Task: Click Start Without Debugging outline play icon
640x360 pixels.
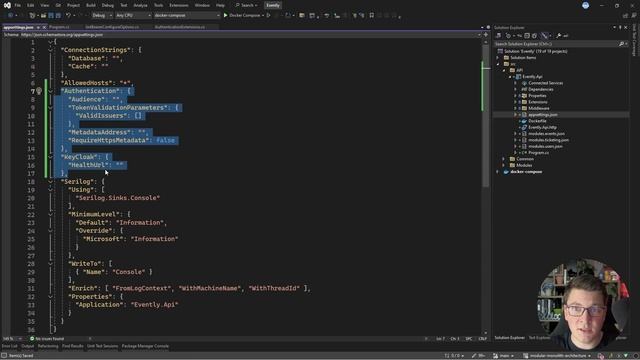Action: [269, 16]
